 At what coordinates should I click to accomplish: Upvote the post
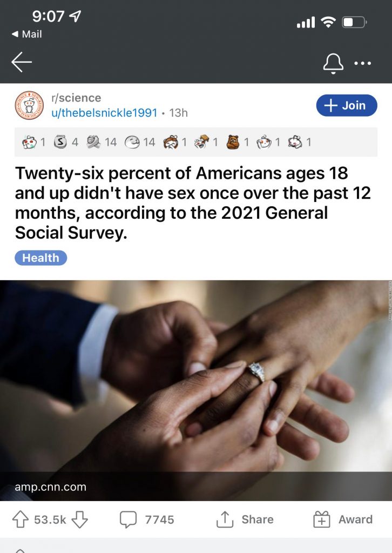[21, 520]
